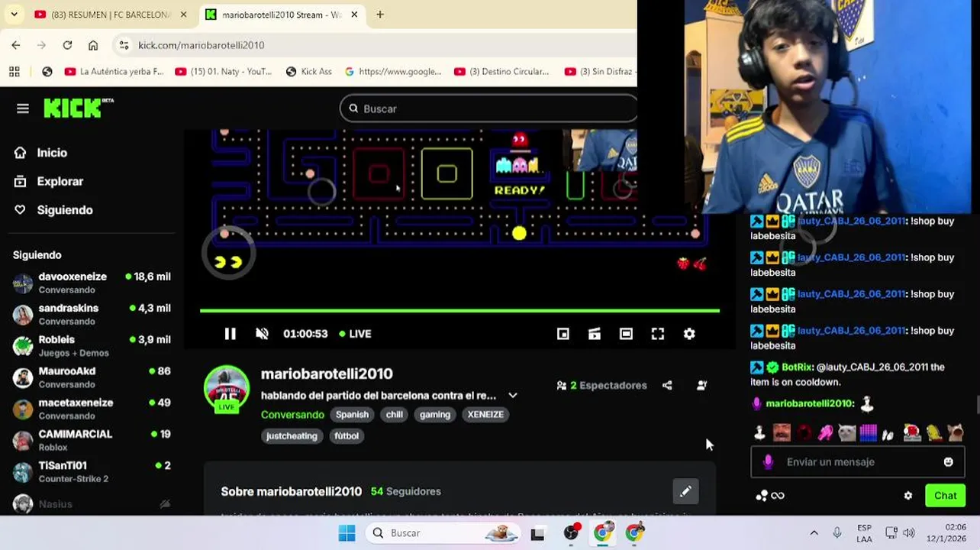Switch to the RESUMEN FC BARCELONA tab
Image resolution: width=980 pixels, height=550 pixels.
tap(112, 15)
